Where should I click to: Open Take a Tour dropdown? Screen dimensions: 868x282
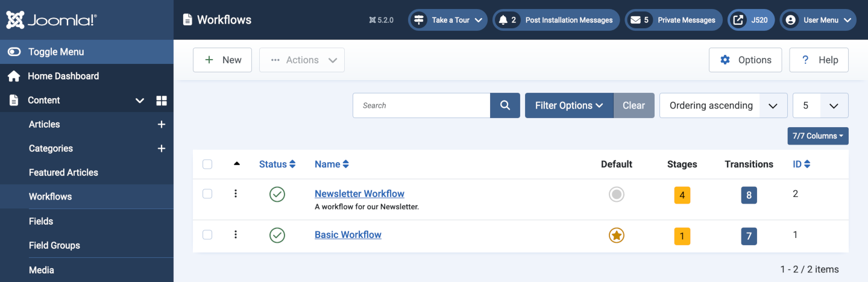click(x=448, y=20)
